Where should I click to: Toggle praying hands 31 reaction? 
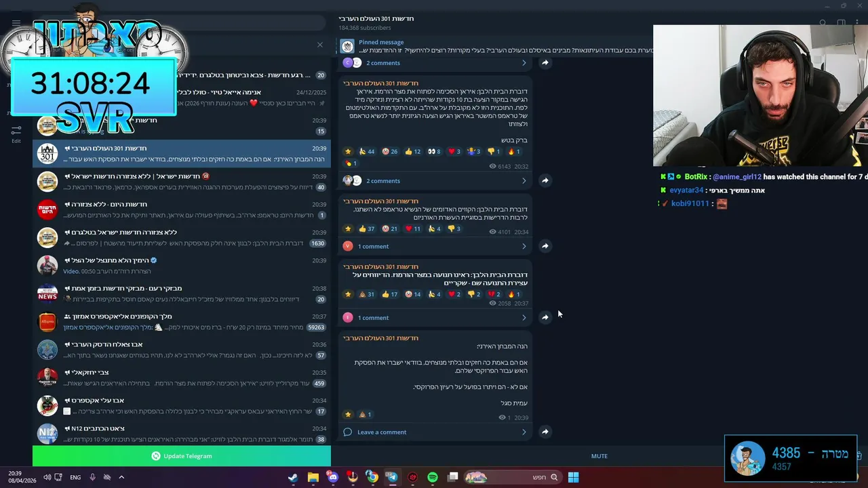click(367, 295)
